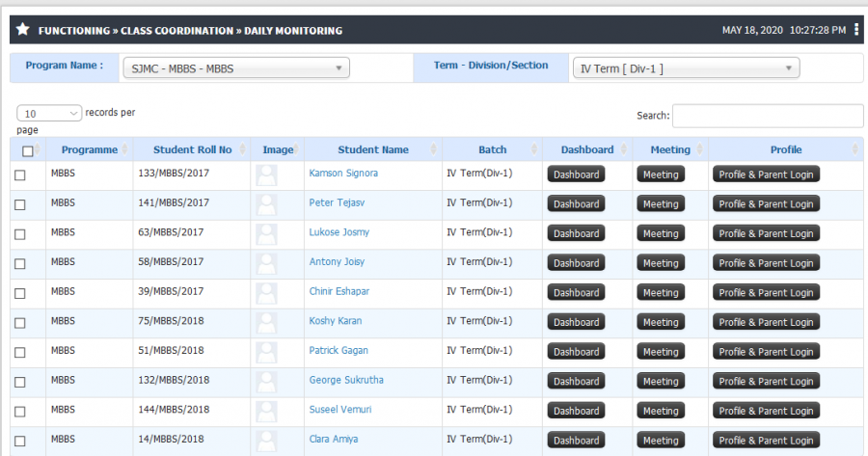Click CLASS COORDINATION in the breadcrumb
868x456 pixels.
[177, 31]
